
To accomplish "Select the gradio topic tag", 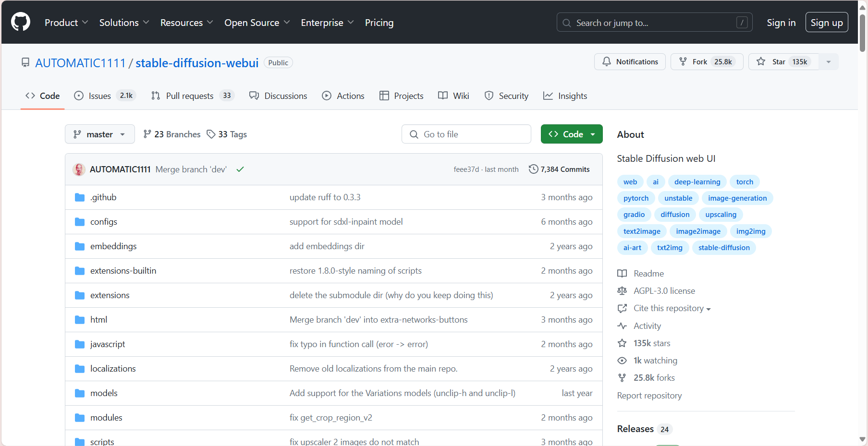I will click(x=634, y=215).
